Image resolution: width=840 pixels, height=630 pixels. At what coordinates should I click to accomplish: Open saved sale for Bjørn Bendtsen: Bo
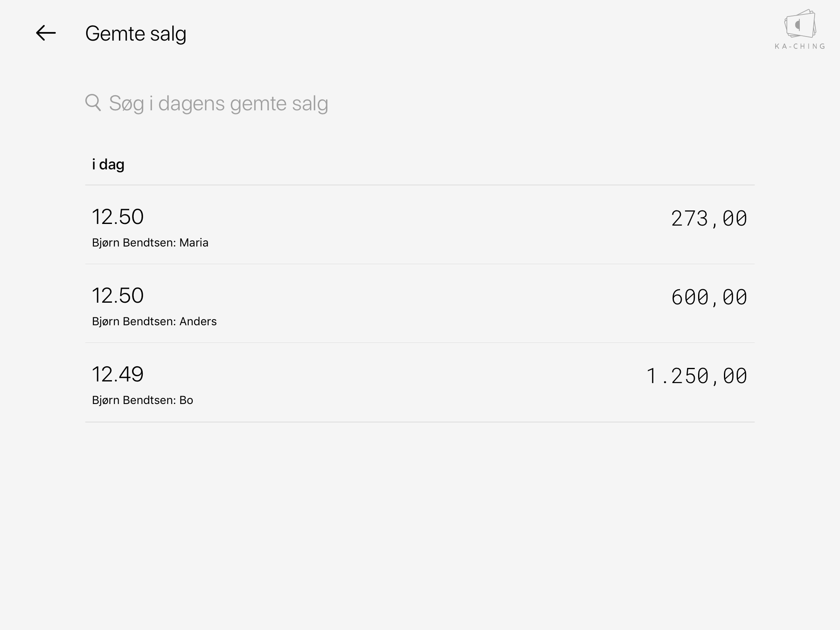click(x=142, y=400)
